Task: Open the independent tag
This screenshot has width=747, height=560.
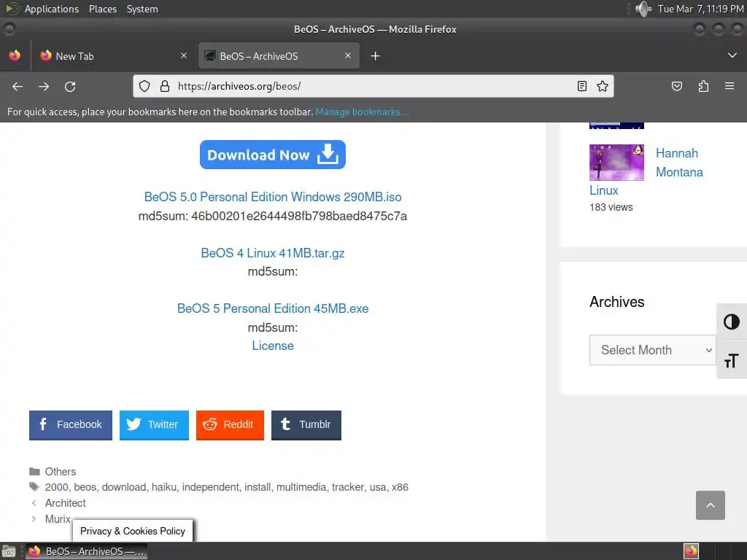Action: [211, 487]
